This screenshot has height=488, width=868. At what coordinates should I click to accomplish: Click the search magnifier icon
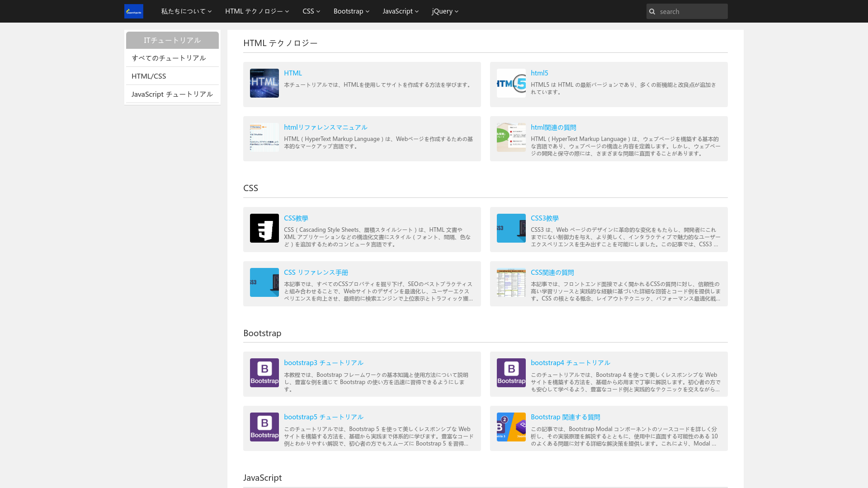tap(652, 12)
